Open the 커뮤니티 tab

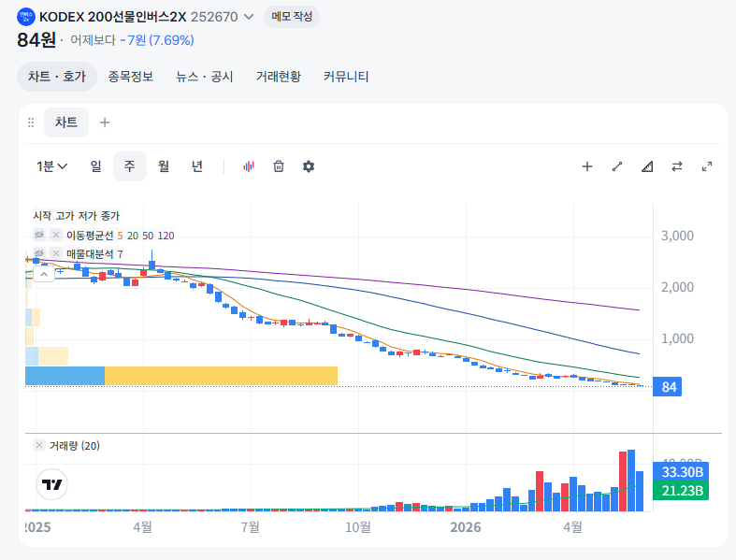coord(346,77)
